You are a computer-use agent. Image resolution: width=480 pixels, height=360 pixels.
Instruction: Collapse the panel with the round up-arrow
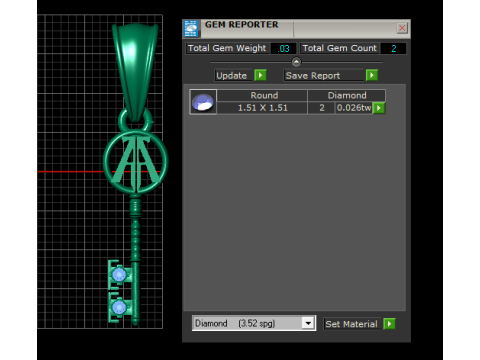(x=296, y=62)
